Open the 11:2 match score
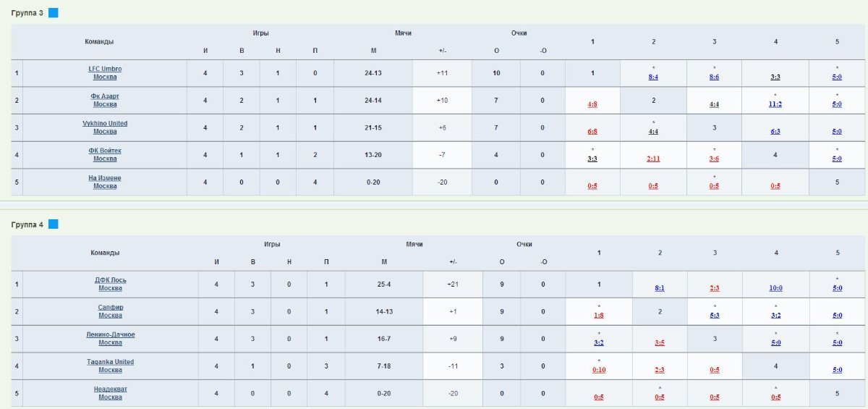Viewport: 868px width, 409px height. (x=775, y=104)
